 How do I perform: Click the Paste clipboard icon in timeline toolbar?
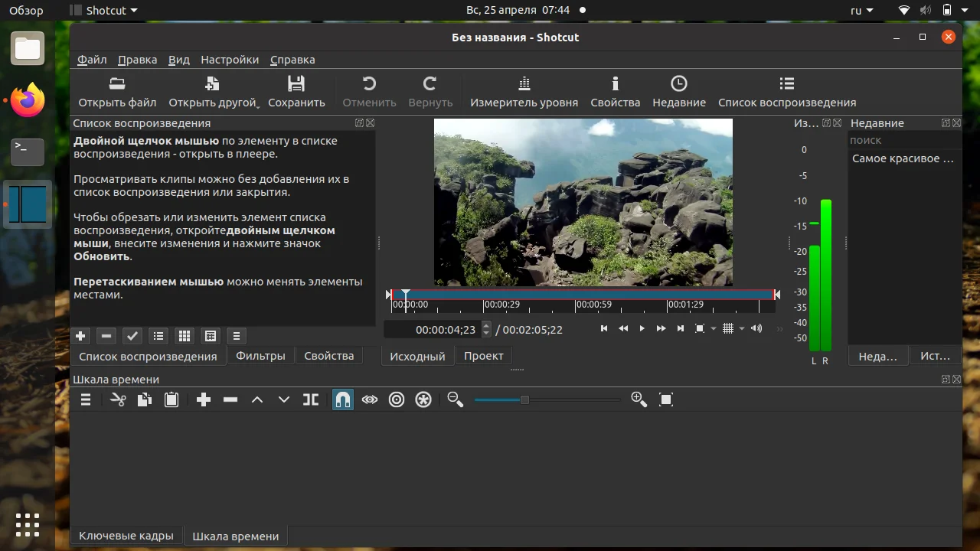pos(171,399)
